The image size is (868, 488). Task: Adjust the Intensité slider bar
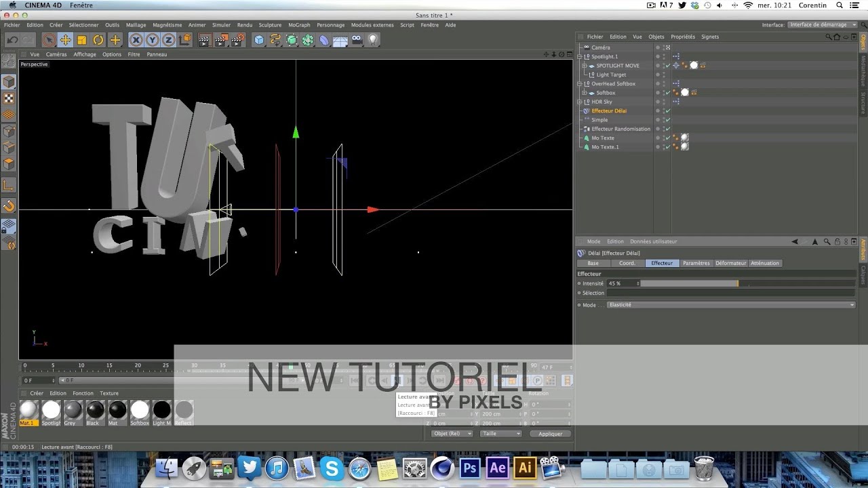click(747, 283)
